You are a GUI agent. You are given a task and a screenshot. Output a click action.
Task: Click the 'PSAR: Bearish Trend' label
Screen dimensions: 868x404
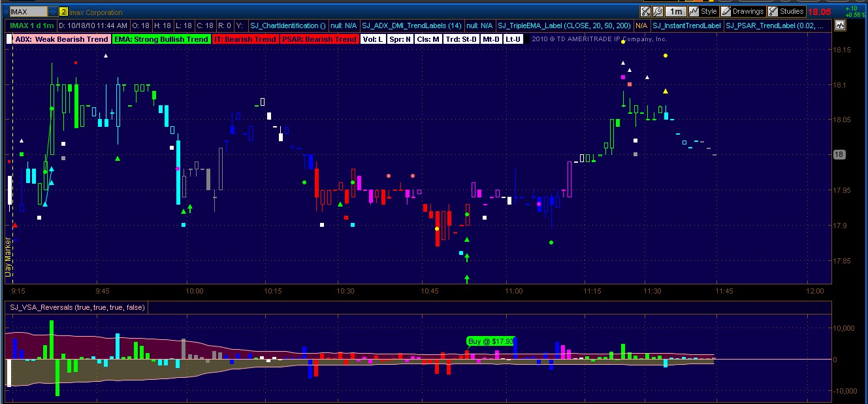pyautogui.click(x=319, y=39)
